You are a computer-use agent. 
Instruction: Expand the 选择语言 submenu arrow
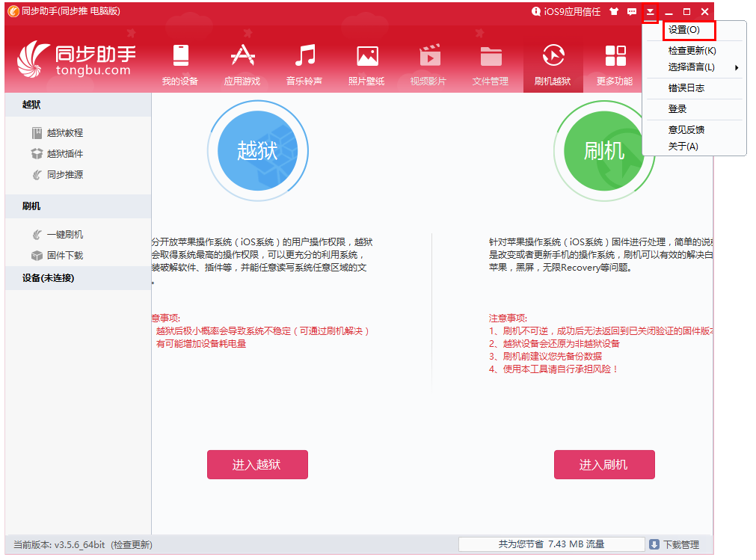737,67
